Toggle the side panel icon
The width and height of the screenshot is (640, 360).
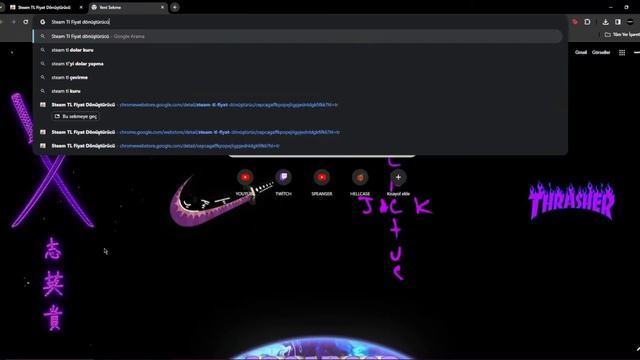pyautogui.click(x=618, y=22)
